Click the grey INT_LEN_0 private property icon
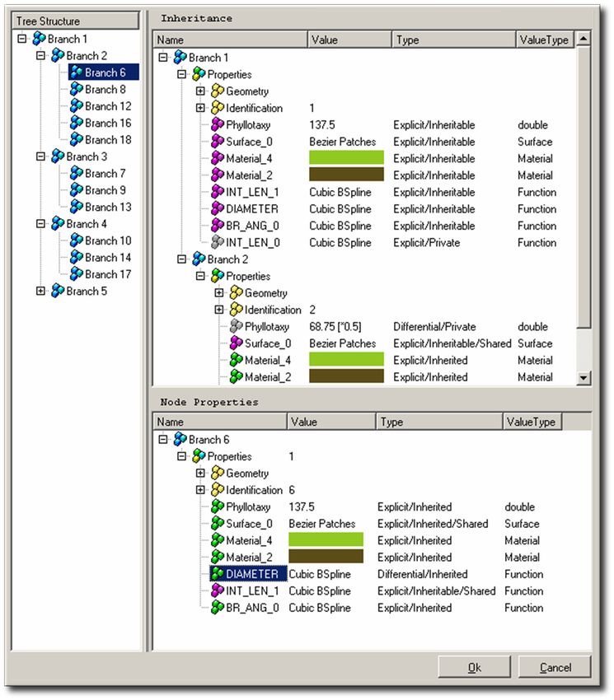Viewport: 614px width, 700px height. tap(218, 242)
